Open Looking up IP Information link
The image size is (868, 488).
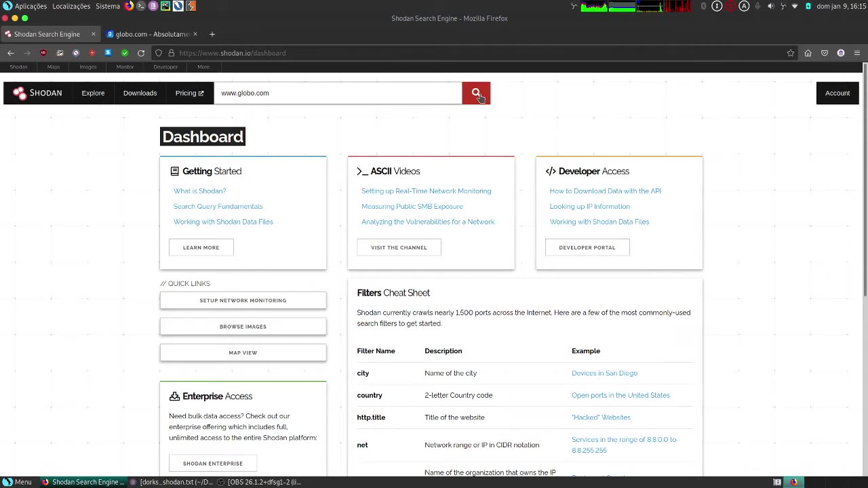point(590,206)
